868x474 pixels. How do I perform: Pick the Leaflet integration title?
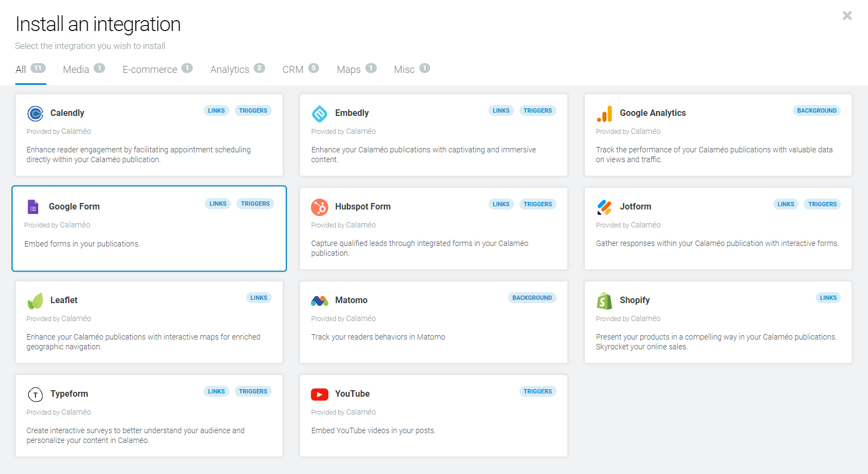(x=64, y=300)
